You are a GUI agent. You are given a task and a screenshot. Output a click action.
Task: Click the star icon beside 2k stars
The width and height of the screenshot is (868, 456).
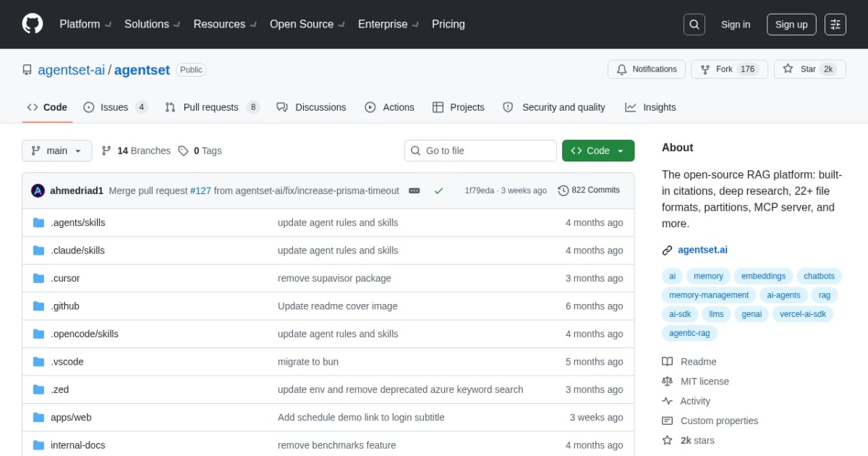(x=667, y=440)
